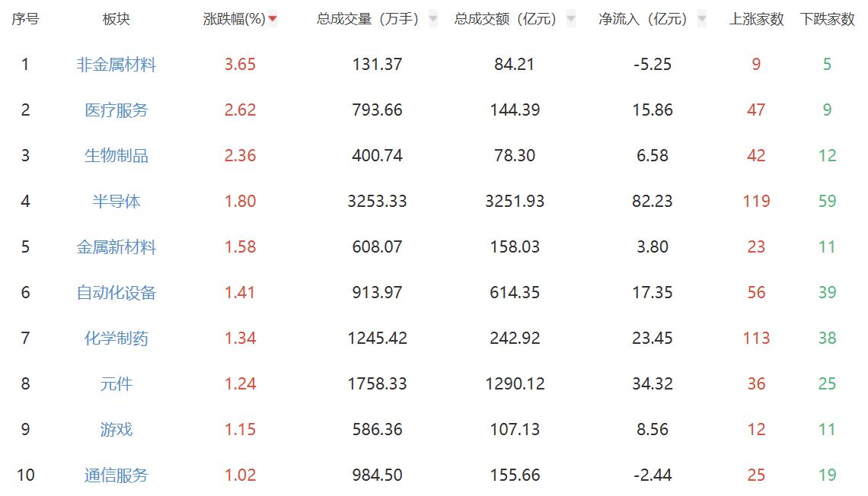Select the 3.65 change value of 非金属材料

coord(241,65)
